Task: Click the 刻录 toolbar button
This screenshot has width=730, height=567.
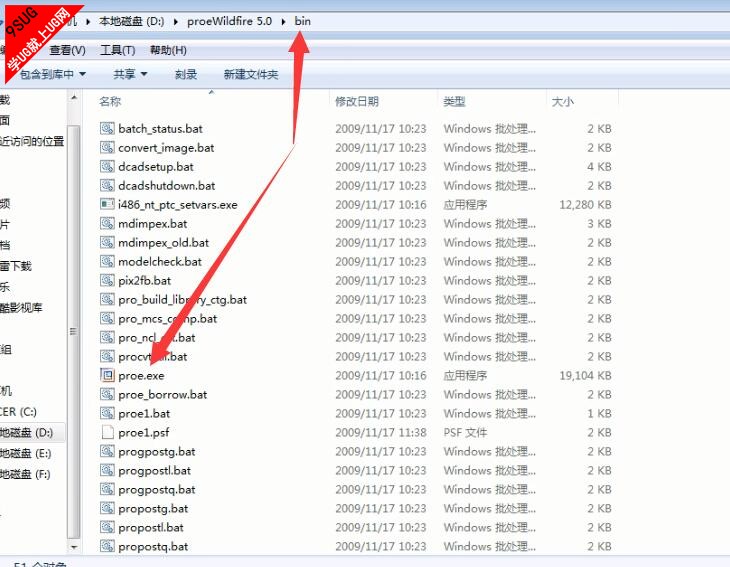Action: [186, 74]
